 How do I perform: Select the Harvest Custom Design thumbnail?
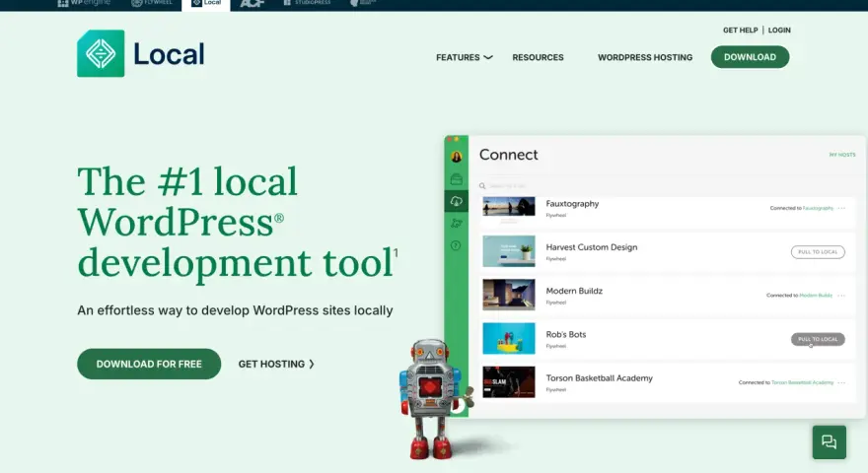click(509, 251)
